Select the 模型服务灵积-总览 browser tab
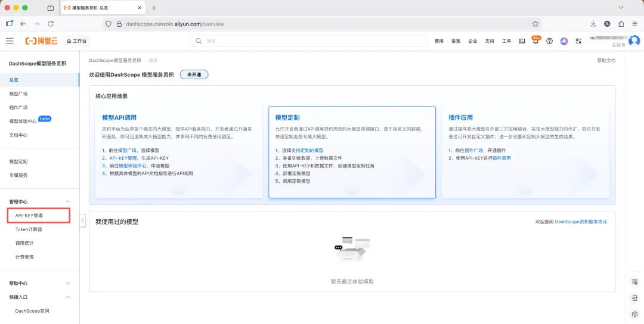Screen dimensions: 644x324 (103, 8)
